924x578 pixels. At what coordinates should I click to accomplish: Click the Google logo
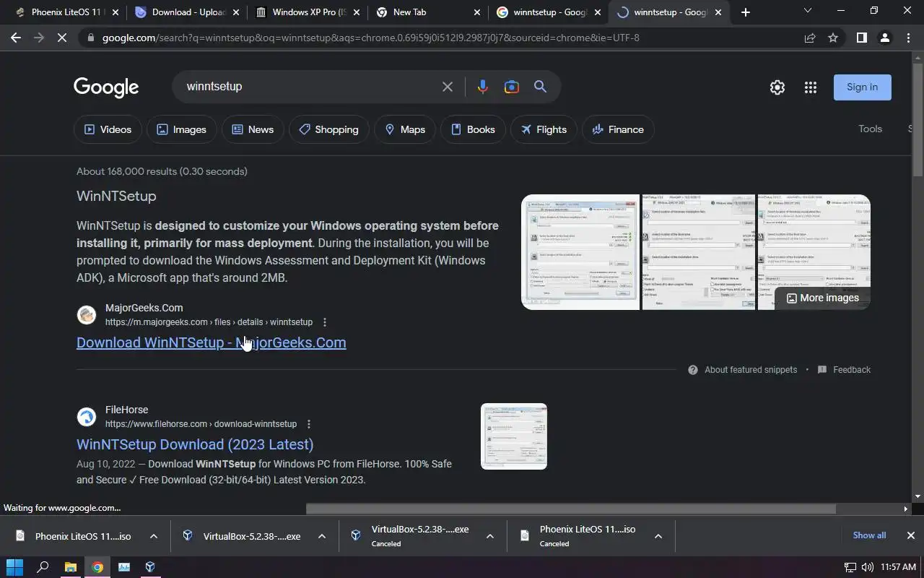tap(106, 87)
